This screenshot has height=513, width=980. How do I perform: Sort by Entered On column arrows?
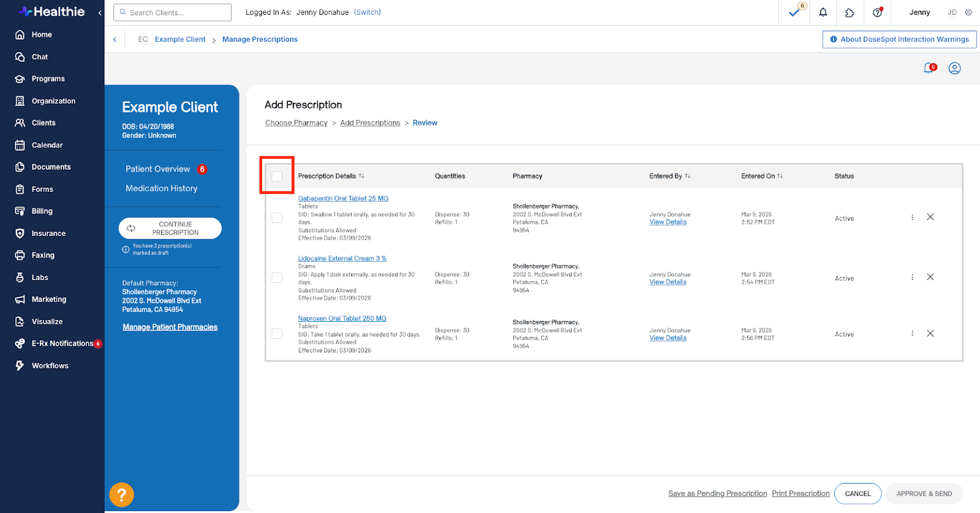(x=780, y=176)
